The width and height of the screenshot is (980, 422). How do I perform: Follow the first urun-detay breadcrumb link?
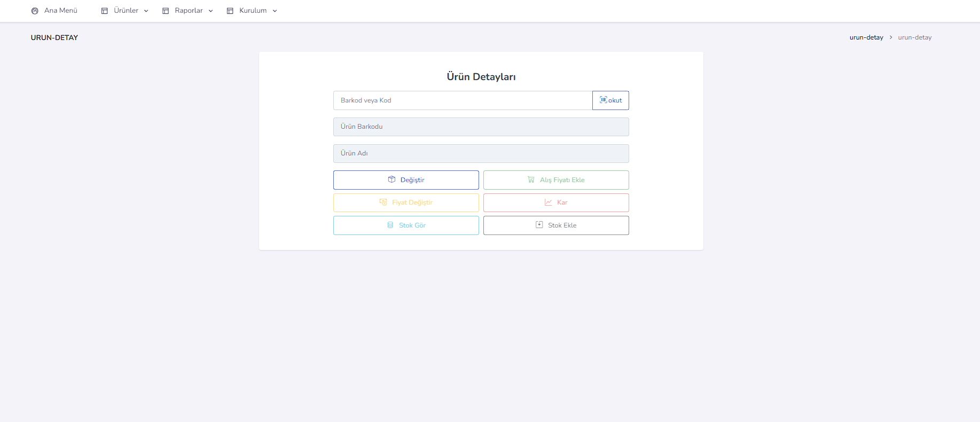coord(866,37)
